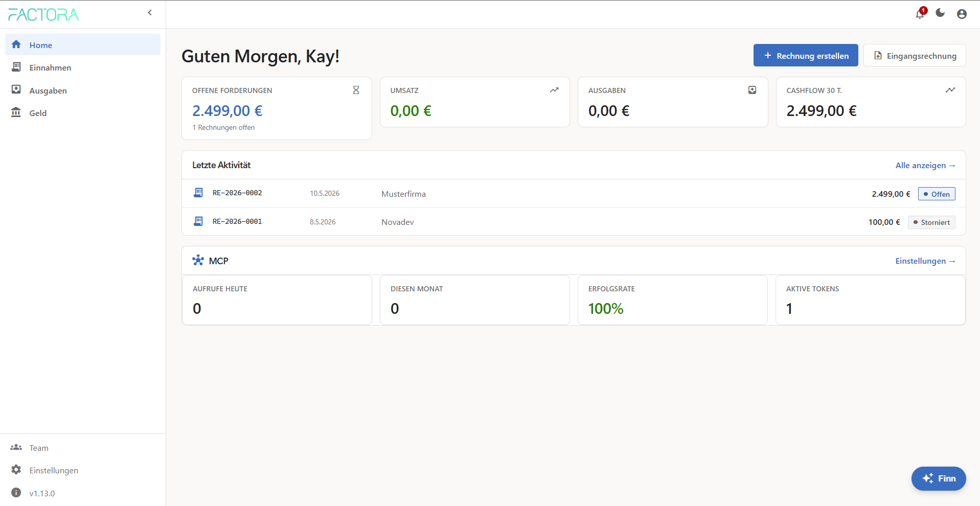Click the date 8.5.2026
Screen dimensions: 980x506
pos(323,222)
